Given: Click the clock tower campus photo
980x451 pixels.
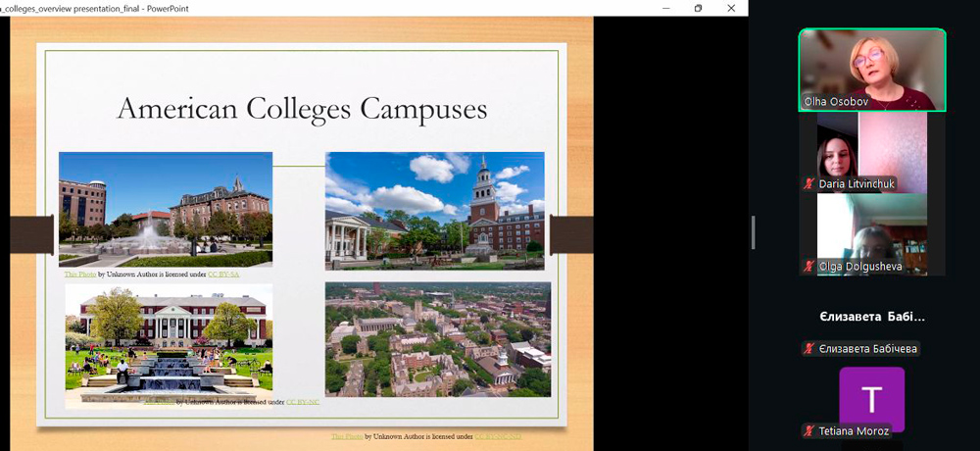Looking at the screenshot, I should 434,210.
